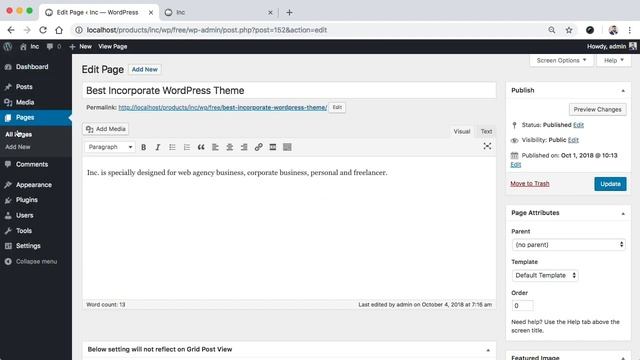Screen dimensions: 640x360
Task: Toggle bold formatting in editor toolbar
Action: click(144, 147)
